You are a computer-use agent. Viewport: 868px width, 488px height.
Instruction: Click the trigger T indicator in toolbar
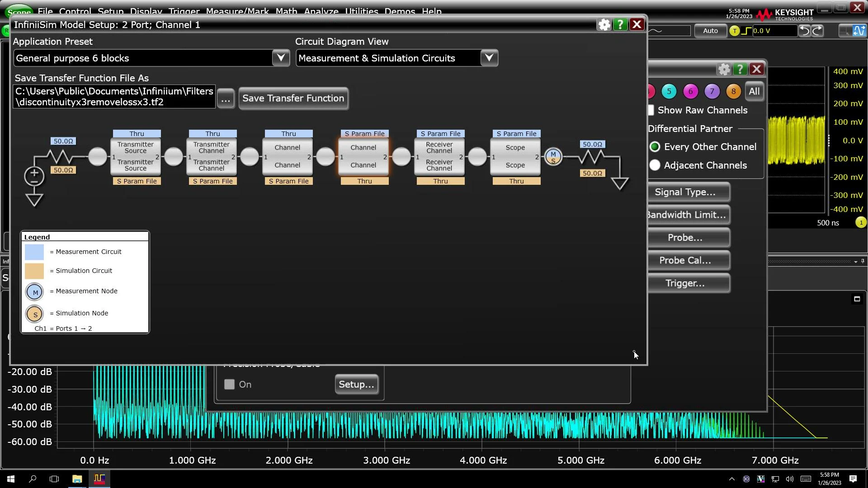click(x=735, y=31)
